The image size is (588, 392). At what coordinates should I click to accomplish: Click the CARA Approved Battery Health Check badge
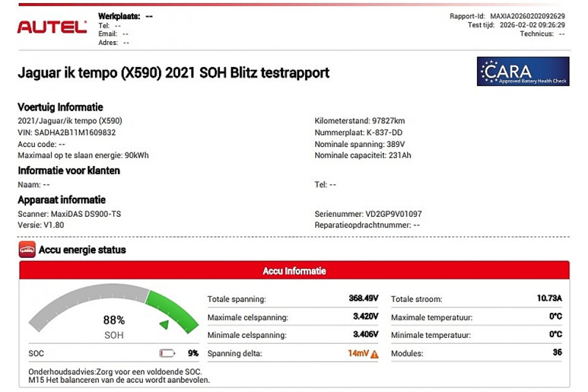[523, 71]
